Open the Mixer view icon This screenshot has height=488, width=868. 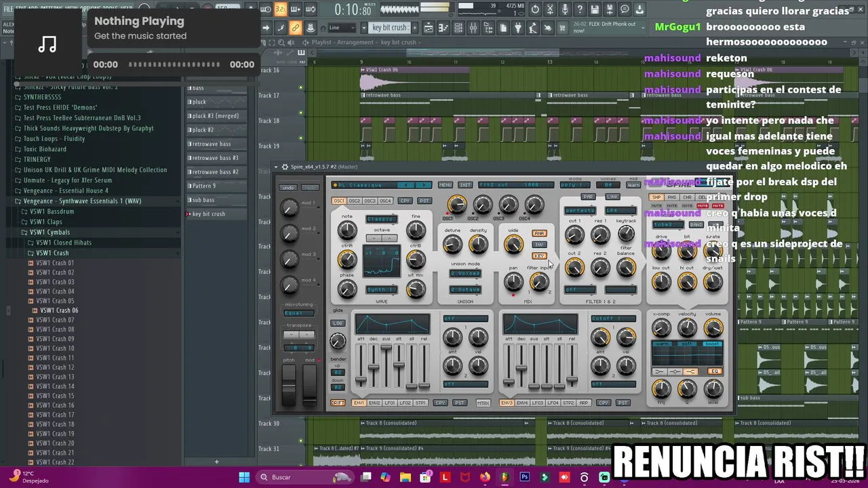pos(473,28)
